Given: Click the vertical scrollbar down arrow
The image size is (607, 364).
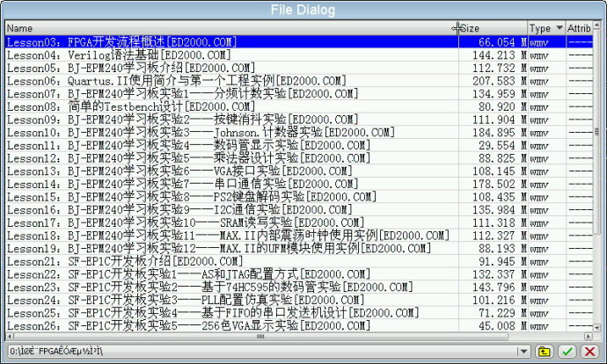Looking at the screenshot, I should click(597, 327).
